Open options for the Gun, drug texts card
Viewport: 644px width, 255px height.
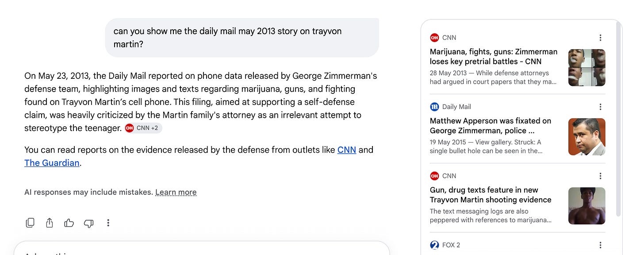(600, 176)
